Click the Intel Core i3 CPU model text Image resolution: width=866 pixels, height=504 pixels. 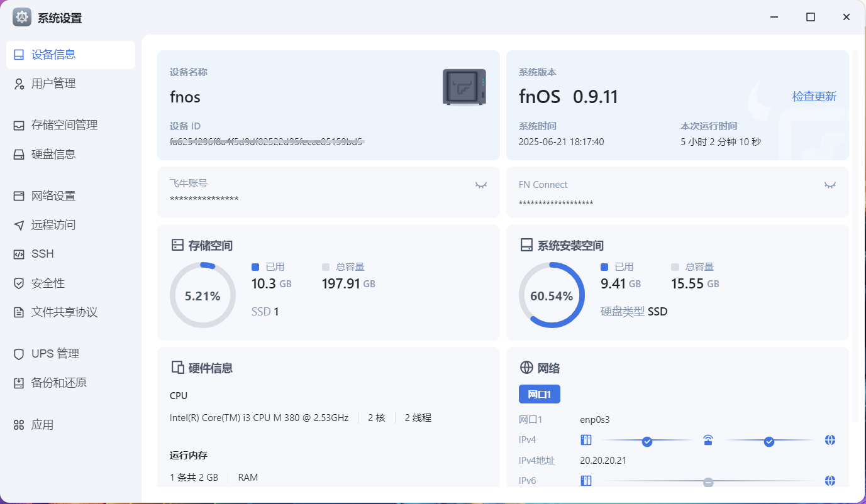259,418
